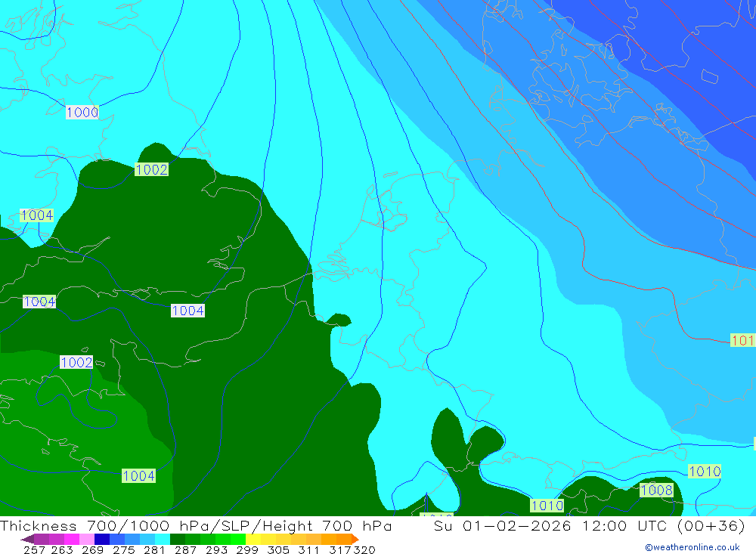Click legend value 317
Screen dimensions: 756x554
click(340, 549)
